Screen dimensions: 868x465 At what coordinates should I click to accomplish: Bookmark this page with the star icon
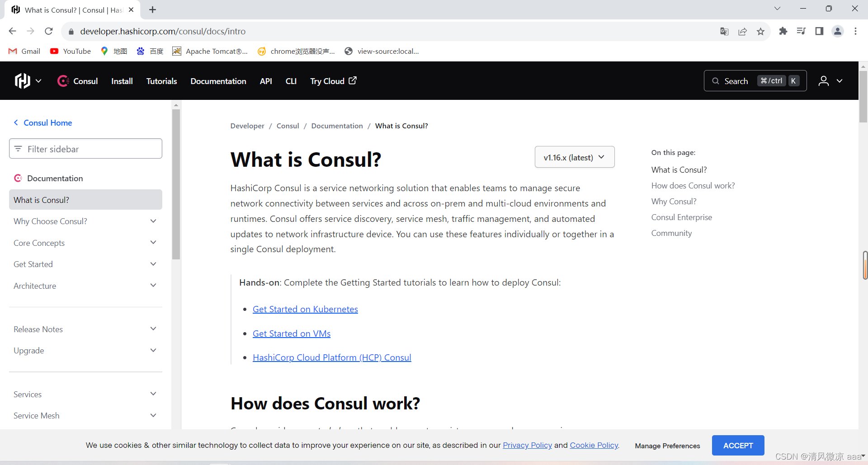coord(760,31)
